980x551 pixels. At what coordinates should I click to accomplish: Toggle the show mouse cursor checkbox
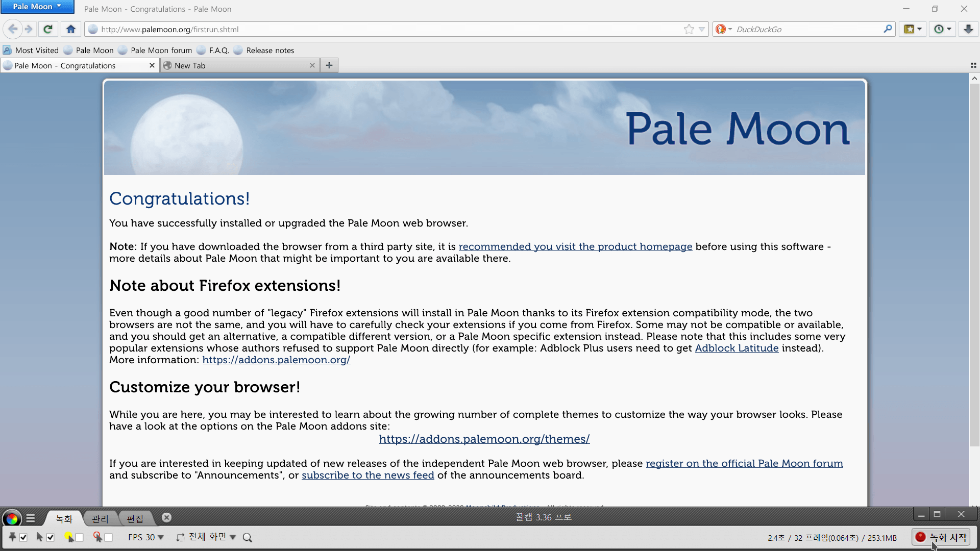point(51,537)
